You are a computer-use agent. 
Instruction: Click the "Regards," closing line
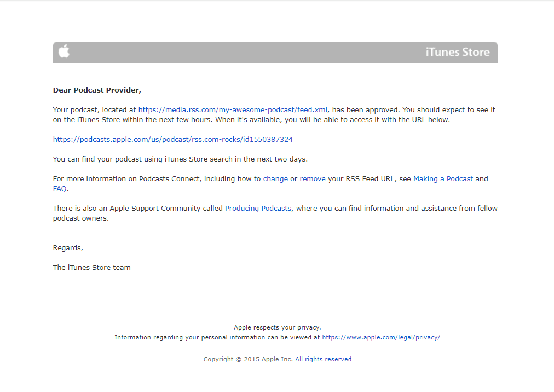67,247
